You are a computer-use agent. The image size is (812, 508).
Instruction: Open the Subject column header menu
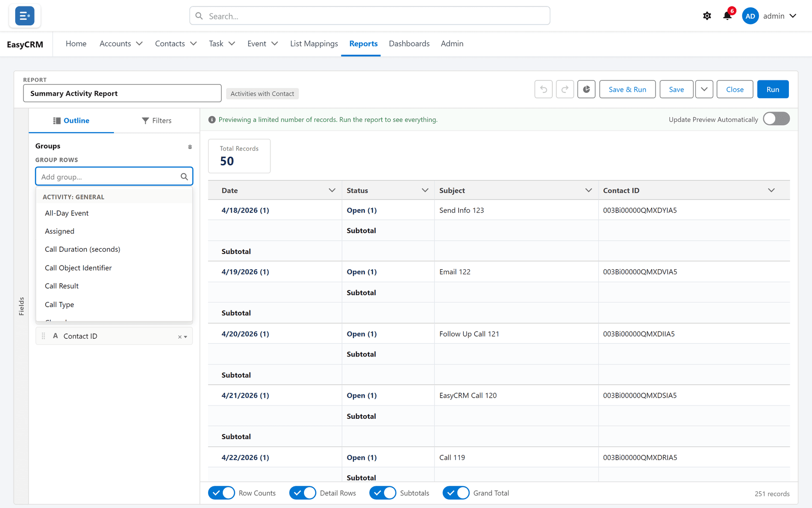tap(588, 190)
